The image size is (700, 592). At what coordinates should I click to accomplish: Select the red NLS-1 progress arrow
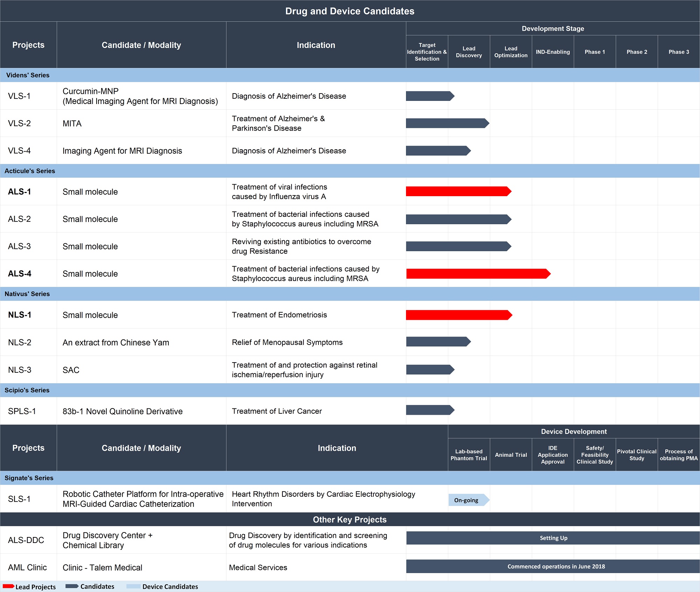(x=459, y=315)
